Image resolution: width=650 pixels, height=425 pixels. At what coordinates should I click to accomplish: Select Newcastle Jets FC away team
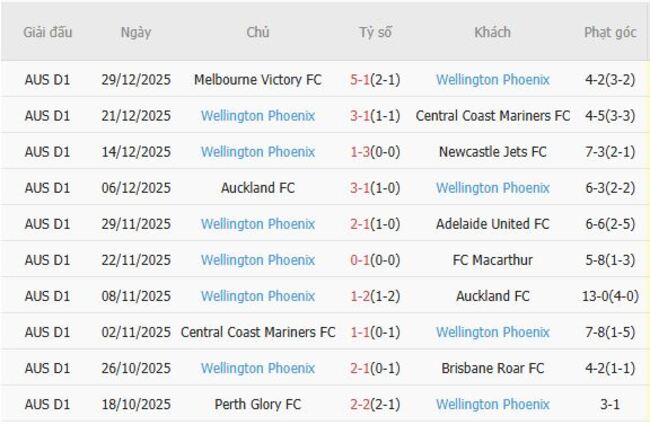tap(492, 152)
